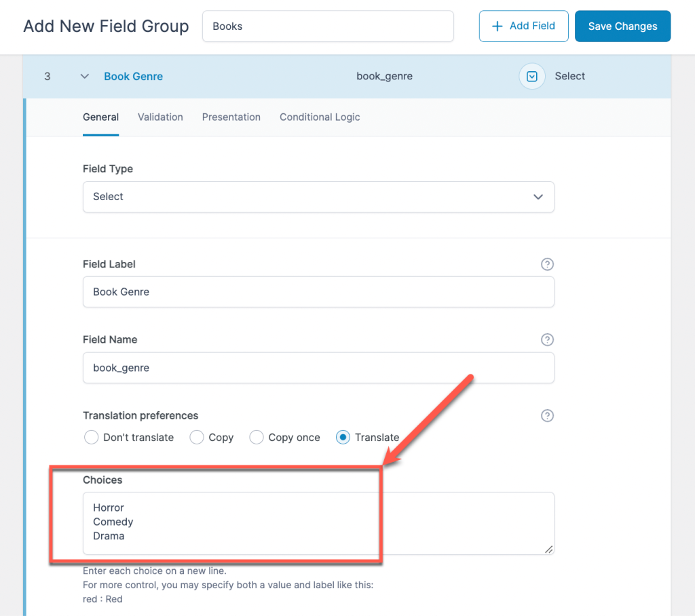This screenshot has height=616, width=695.
Task: Open Field Label help question mark
Action: click(x=547, y=264)
